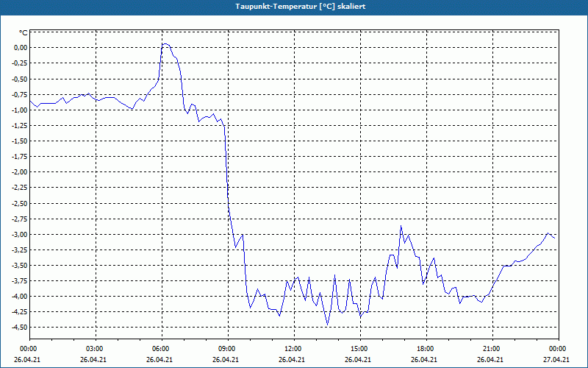Click the x-axis time label '09:00'
Viewport: 588px width, 368px height.
click(x=226, y=349)
